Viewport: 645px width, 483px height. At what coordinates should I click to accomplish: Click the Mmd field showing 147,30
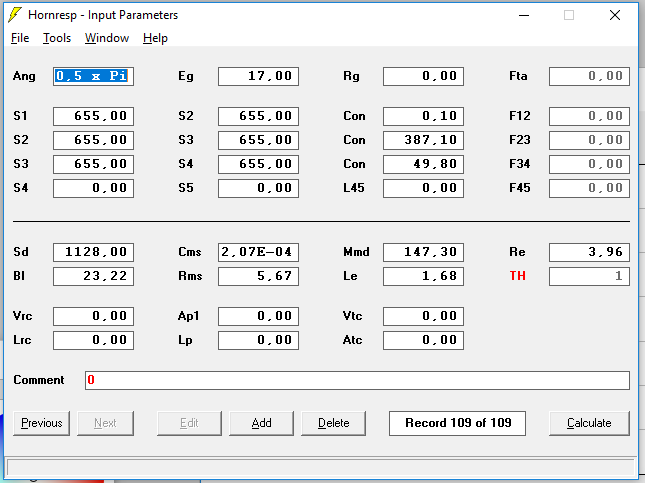[x=423, y=252]
